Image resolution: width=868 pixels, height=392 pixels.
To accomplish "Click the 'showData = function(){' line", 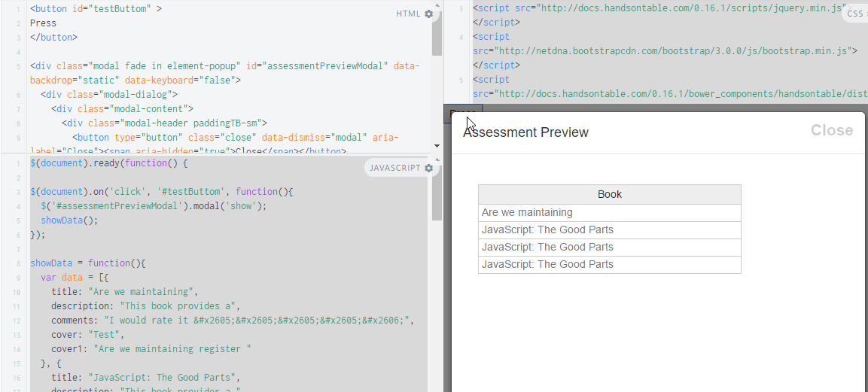I will point(87,263).
